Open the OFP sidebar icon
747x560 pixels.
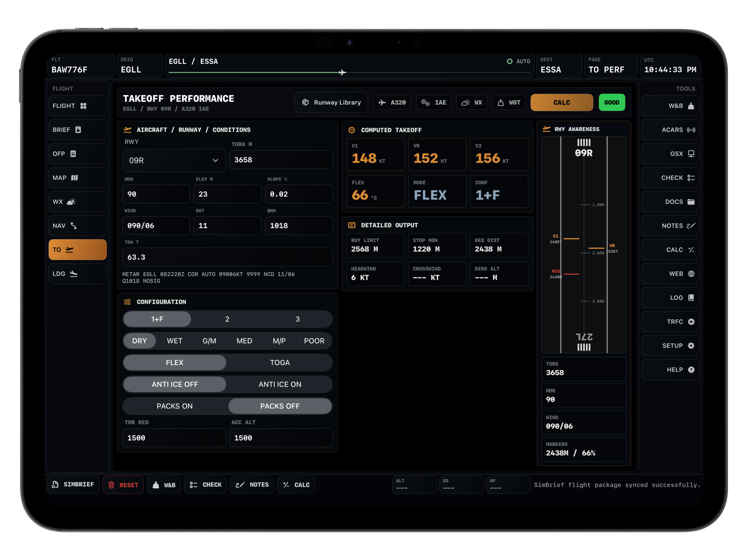click(x=73, y=154)
